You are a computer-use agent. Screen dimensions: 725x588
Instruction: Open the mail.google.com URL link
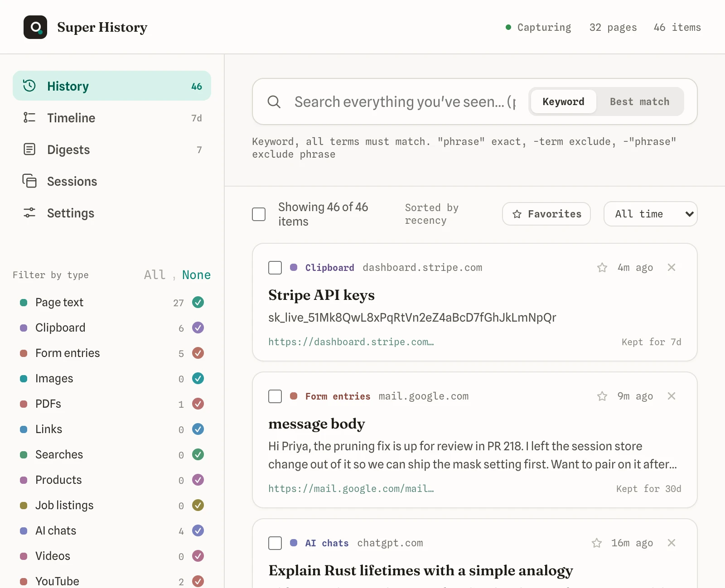[x=351, y=488]
